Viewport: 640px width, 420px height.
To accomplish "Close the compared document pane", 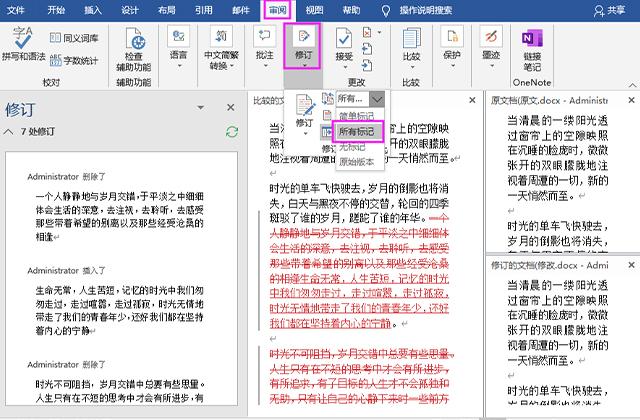I will (x=472, y=100).
